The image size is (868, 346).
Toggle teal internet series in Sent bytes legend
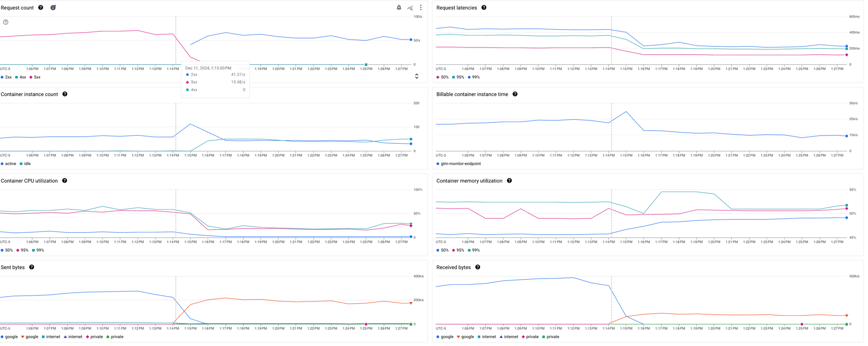[x=51, y=337]
